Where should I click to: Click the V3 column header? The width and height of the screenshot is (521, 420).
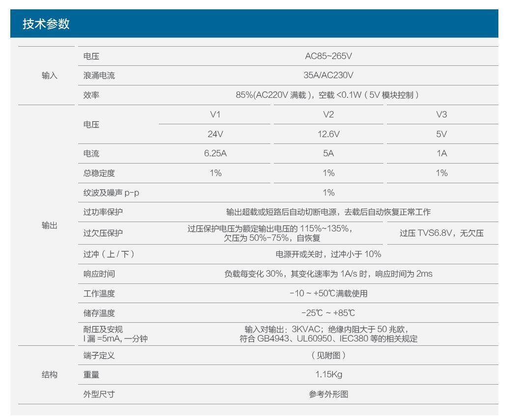[x=441, y=114]
